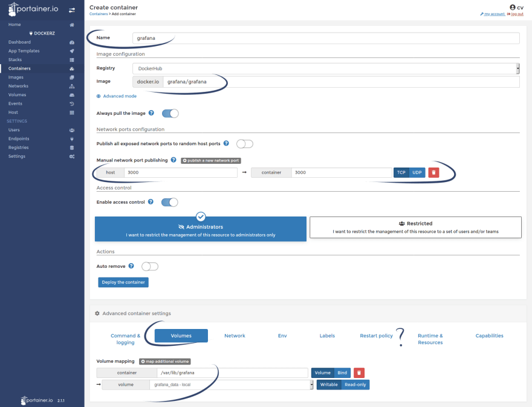The image size is (532, 407).
Task: Click help icon beside Manual network port publishing
Action: pyautogui.click(x=174, y=160)
